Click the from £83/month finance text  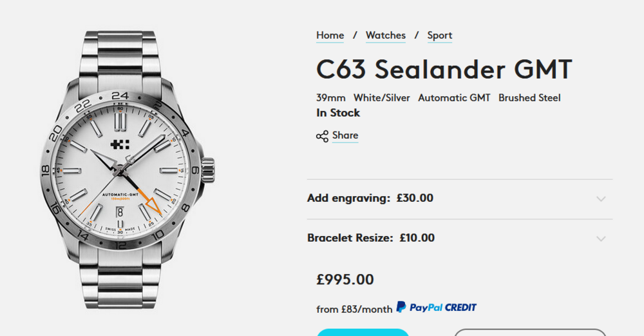tap(354, 309)
